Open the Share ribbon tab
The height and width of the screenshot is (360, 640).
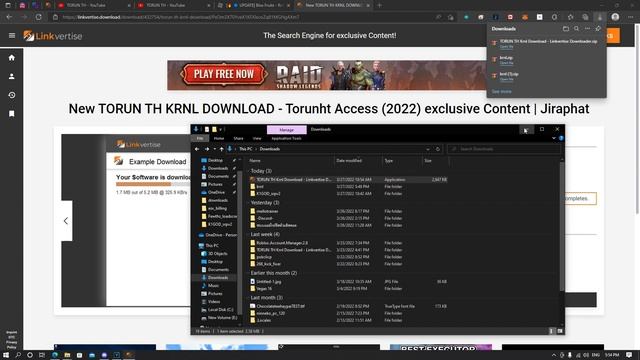click(238, 138)
